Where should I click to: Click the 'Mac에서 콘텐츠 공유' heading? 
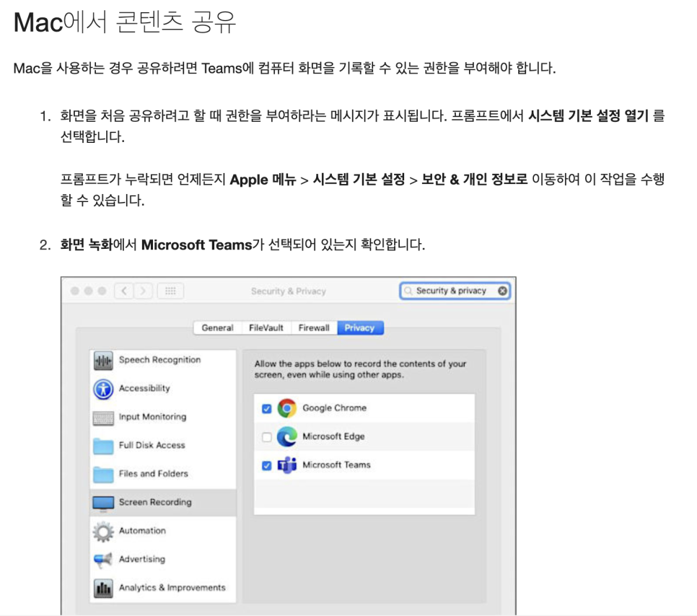click(x=124, y=22)
